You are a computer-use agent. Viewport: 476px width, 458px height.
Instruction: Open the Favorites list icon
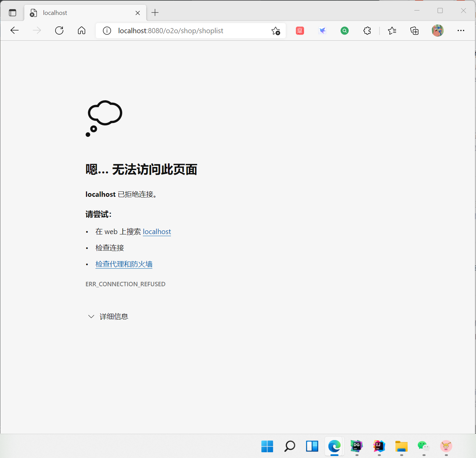pos(392,30)
